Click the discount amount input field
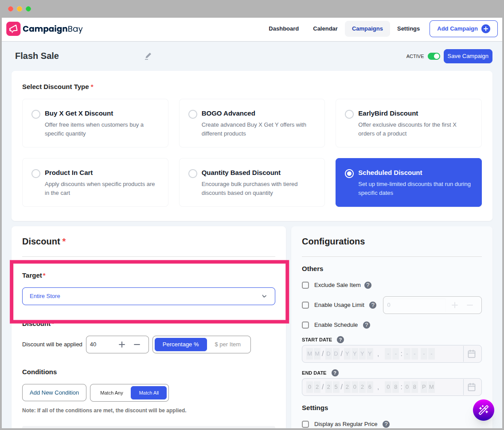The height and width of the screenshot is (430, 504). point(101,345)
